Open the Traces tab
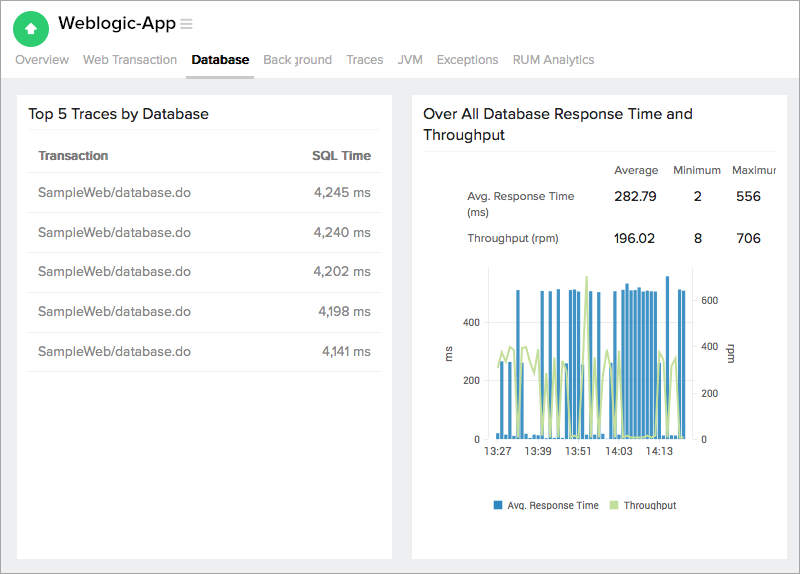 click(365, 60)
